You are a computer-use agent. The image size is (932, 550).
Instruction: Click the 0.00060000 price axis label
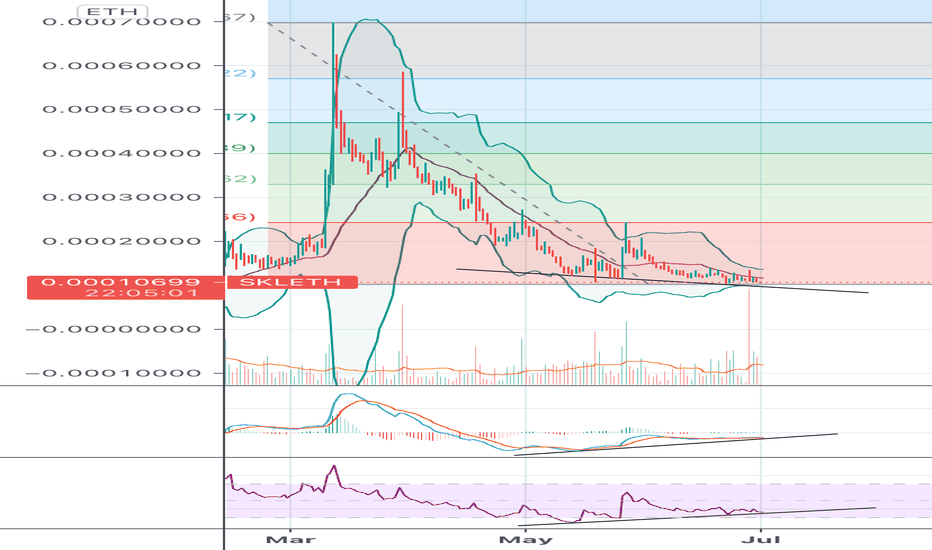[x=122, y=65]
